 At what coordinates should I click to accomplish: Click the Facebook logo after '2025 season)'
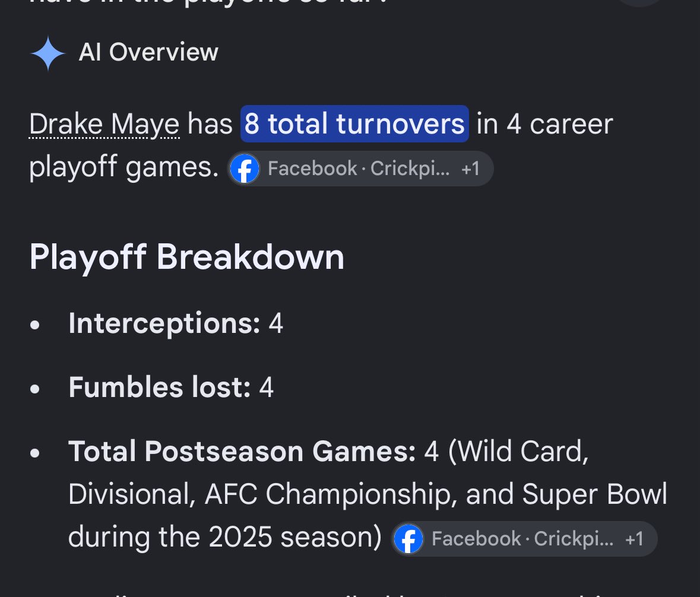(408, 539)
